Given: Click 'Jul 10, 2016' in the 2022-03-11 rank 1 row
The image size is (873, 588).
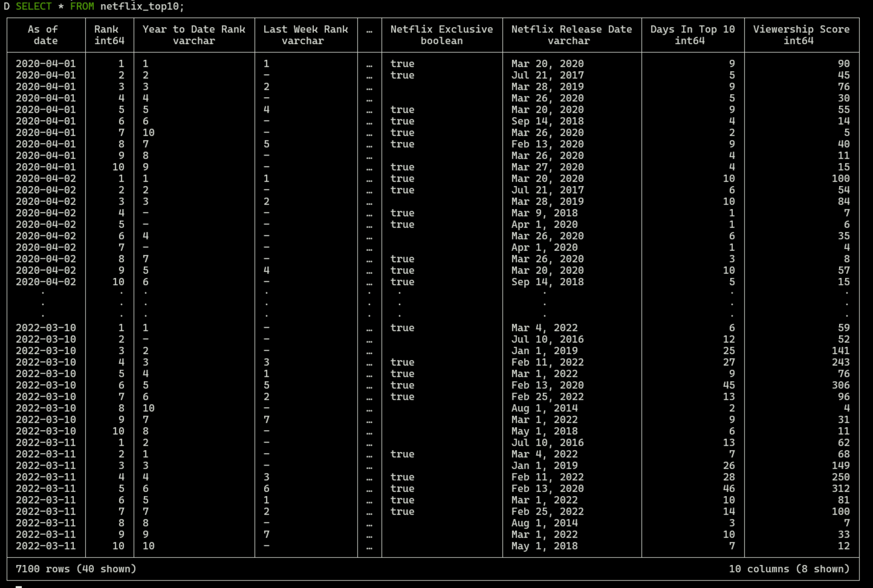Looking at the screenshot, I should coord(547,443).
